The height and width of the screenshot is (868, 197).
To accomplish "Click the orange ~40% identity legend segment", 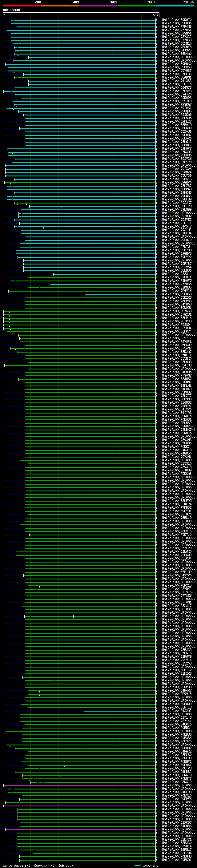I will (x=60, y=6).
